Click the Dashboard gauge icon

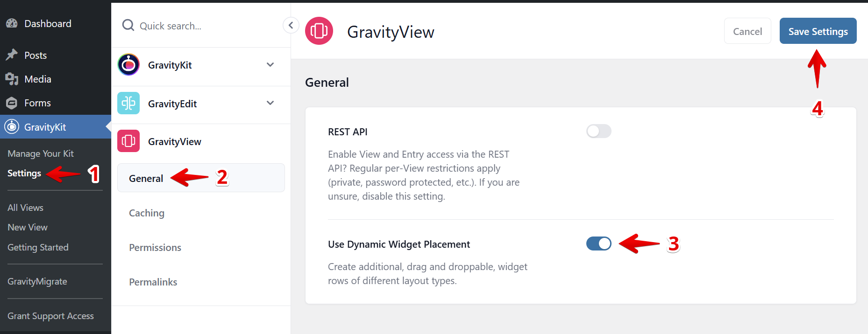pos(12,23)
